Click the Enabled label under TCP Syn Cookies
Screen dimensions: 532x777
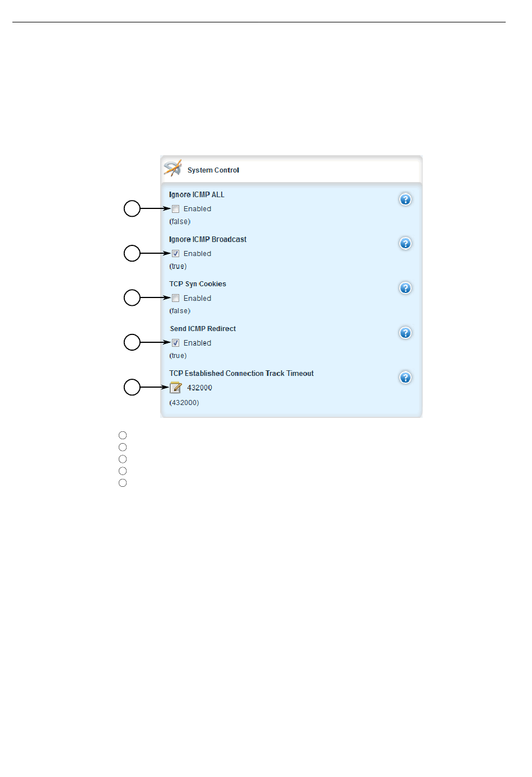197,299
